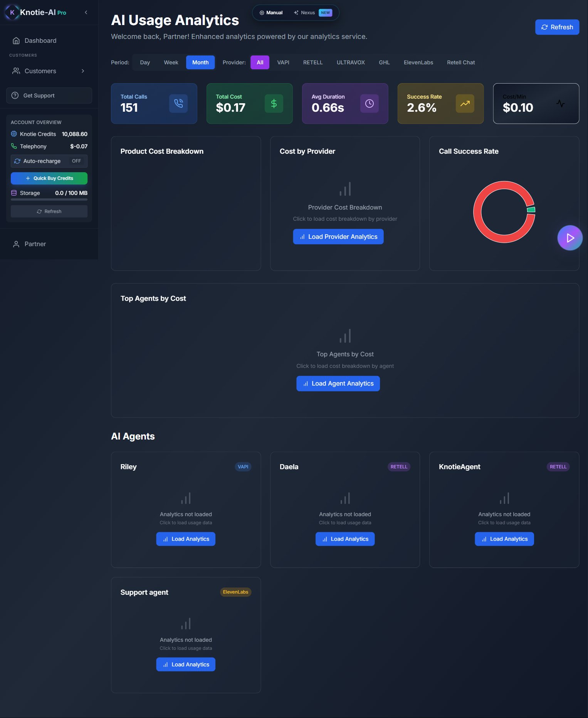Click Load Provider Analytics button
The width and height of the screenshot is (588, 718).
pos(338,237)
